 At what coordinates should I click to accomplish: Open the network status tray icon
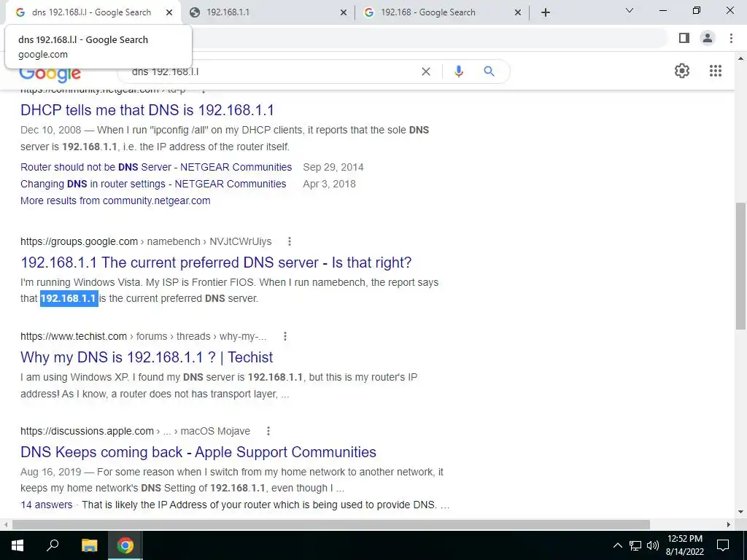tap(635, 545)
